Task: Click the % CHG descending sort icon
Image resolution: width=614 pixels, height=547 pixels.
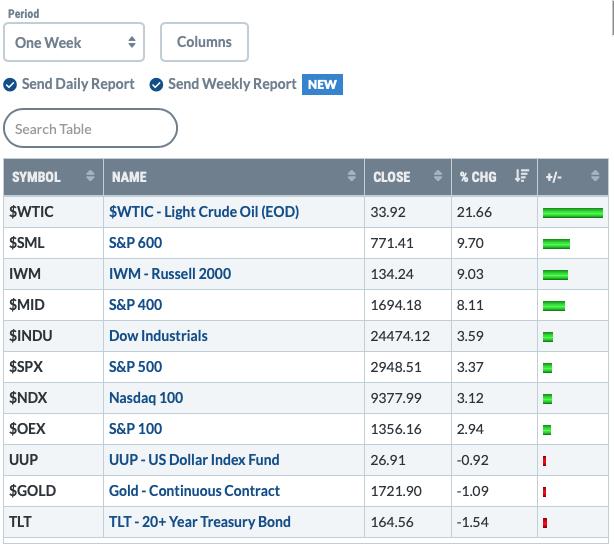Action: 522,176
